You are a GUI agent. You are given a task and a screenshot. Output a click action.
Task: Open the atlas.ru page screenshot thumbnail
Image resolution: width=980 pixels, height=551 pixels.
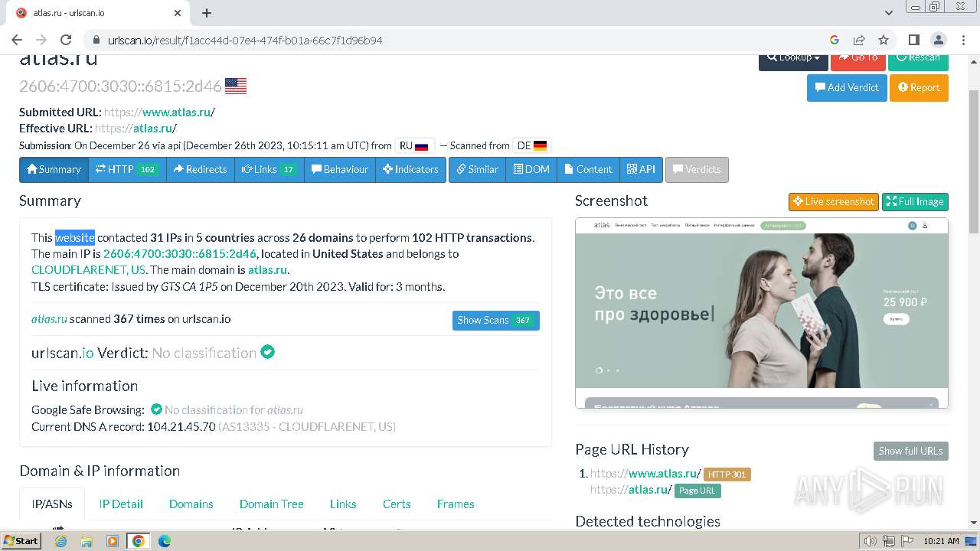[762, 313]
